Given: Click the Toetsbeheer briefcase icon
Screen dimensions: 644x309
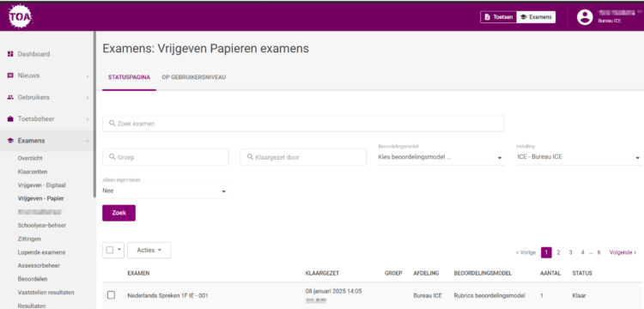Looking at the screenshot, I should [x=10, y=119].
